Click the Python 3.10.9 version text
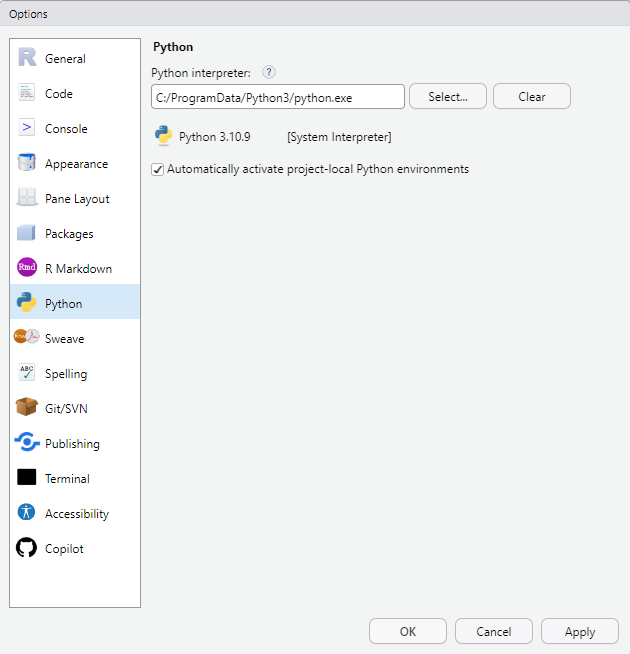The height and width of the screenshot is (654, 630). [214, 137]
